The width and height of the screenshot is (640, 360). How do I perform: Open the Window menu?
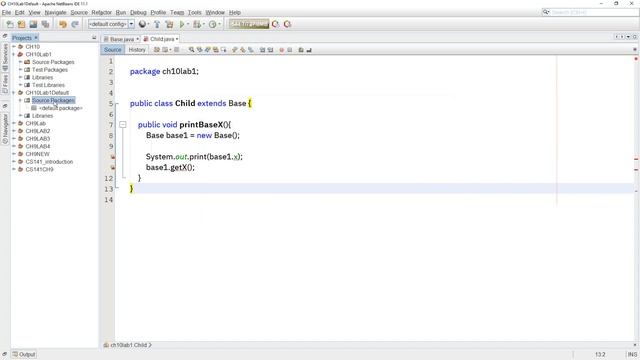click(x=215, y=13)
